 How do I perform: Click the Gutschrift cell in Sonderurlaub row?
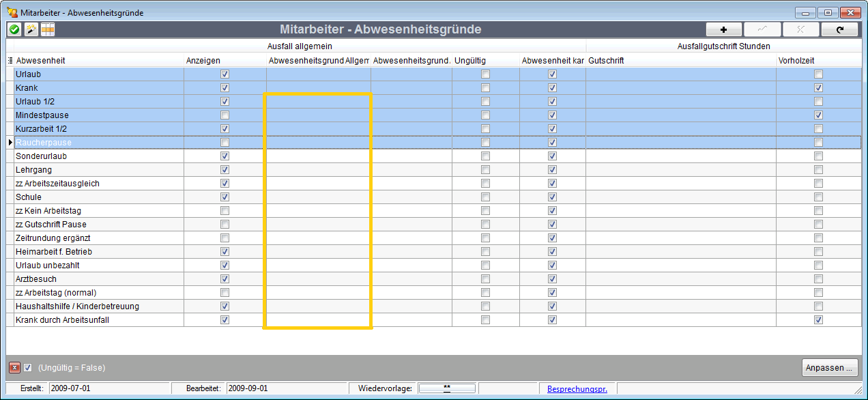(x=681, y=156)
